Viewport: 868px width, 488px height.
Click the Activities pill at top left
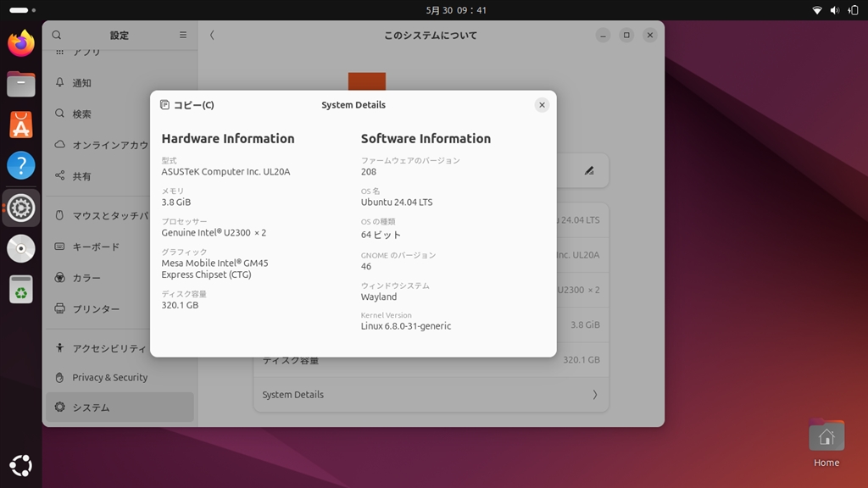[x=23, y=10]
